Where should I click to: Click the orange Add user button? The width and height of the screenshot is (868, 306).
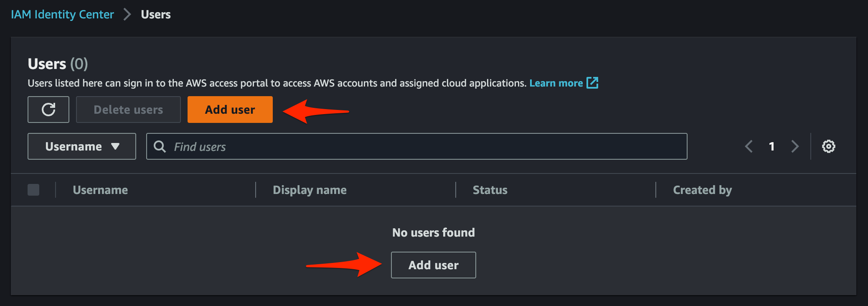(230, 110)
